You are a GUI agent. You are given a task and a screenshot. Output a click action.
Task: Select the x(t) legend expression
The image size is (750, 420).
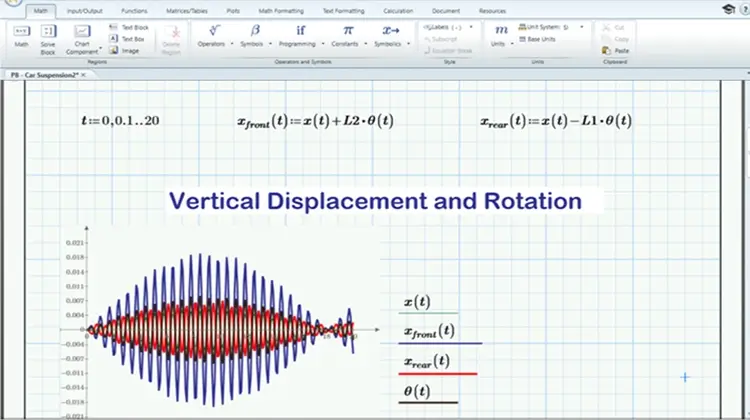click(417, 302)
